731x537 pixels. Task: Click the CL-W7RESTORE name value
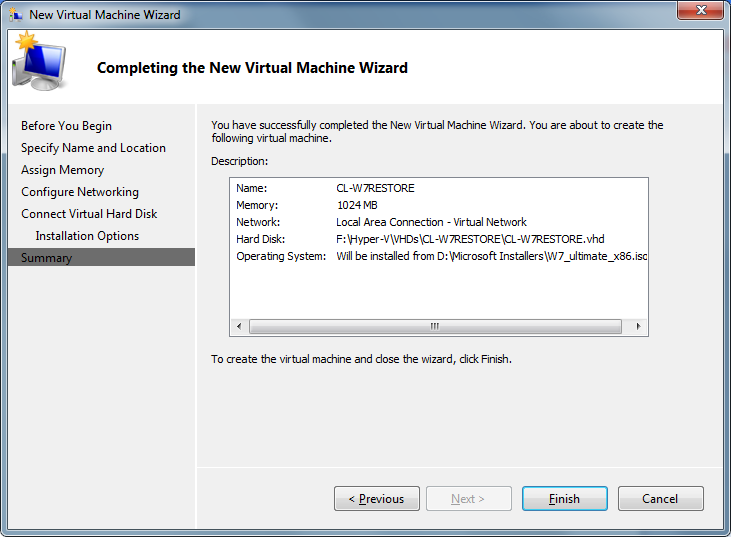(x=375, y=188)
